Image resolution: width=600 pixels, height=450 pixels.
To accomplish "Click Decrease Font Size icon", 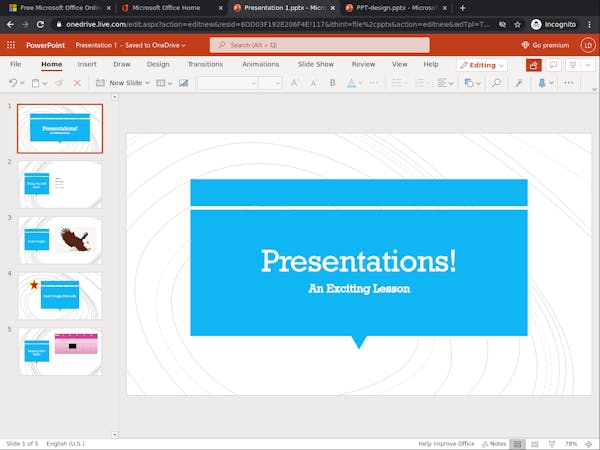I will click(313, 83).
